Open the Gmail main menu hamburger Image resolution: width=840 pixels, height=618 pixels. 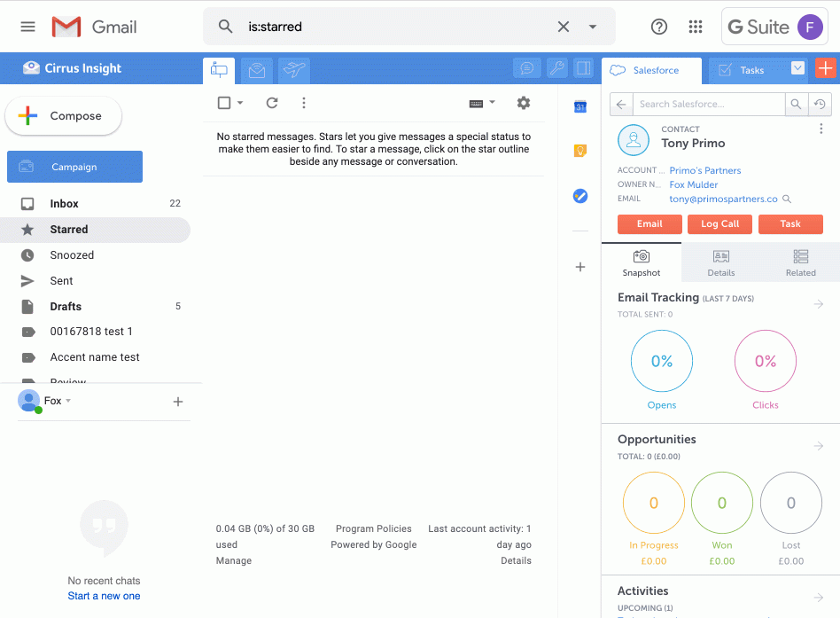[x=27, y=27]
